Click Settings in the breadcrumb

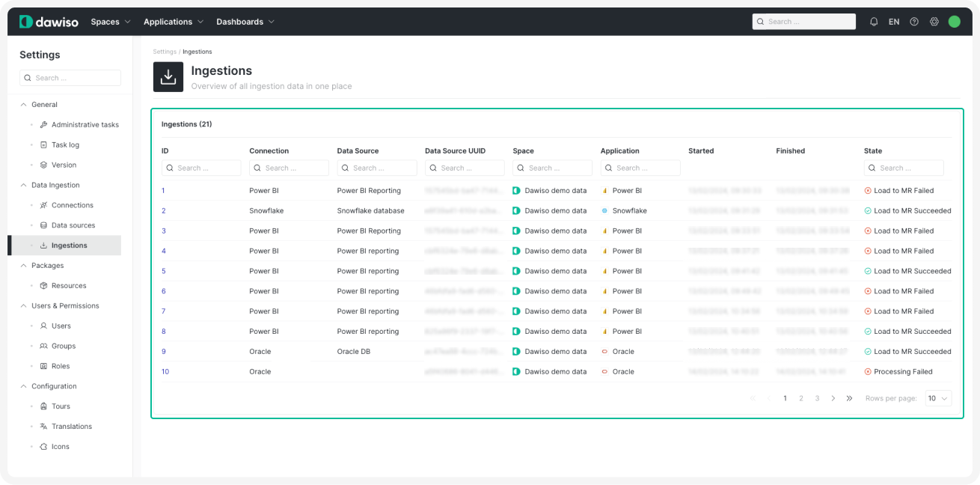point(165,52)
